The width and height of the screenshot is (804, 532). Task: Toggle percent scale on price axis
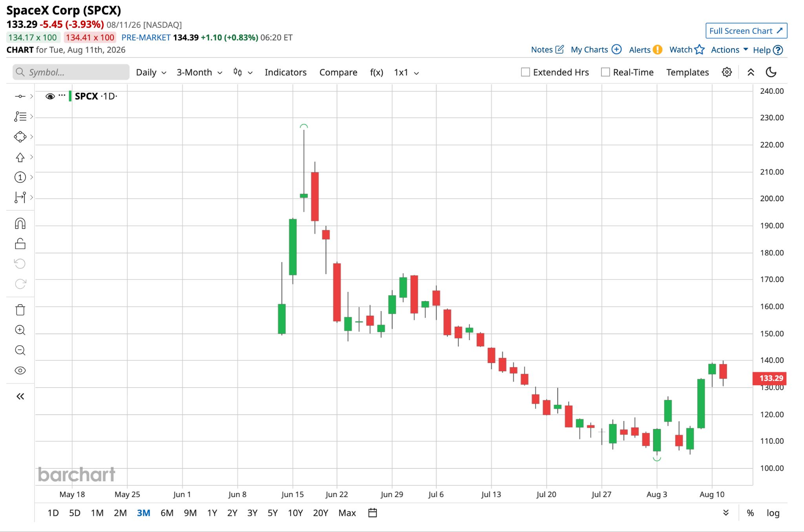(x=750, y=513)
